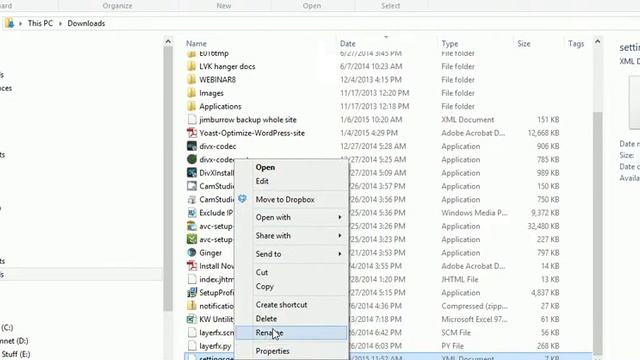Click the address bar folder icon
640x360 pixels.
[9, 23]
